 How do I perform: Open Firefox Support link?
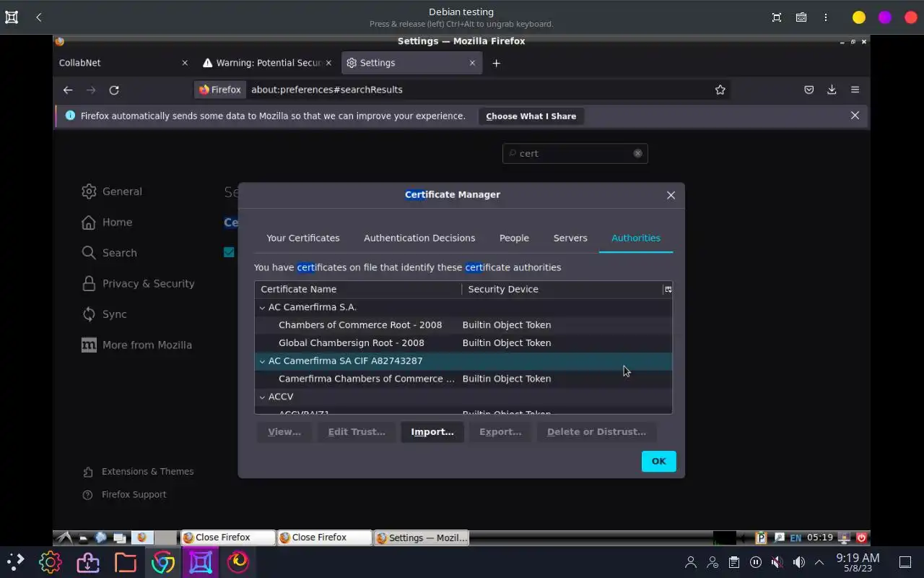tap(125, 494)
